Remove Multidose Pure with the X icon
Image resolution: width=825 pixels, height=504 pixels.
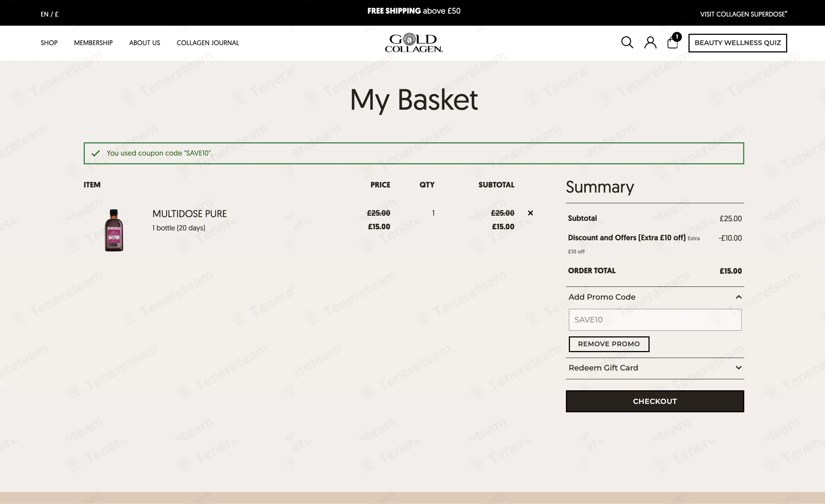click(x=530, y=213)
